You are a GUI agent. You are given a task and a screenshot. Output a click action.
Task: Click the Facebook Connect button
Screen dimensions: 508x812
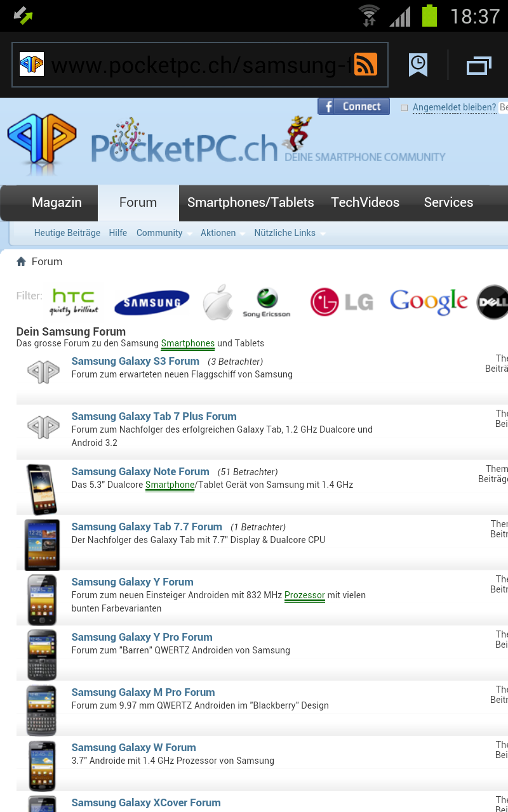pos(354,107)
